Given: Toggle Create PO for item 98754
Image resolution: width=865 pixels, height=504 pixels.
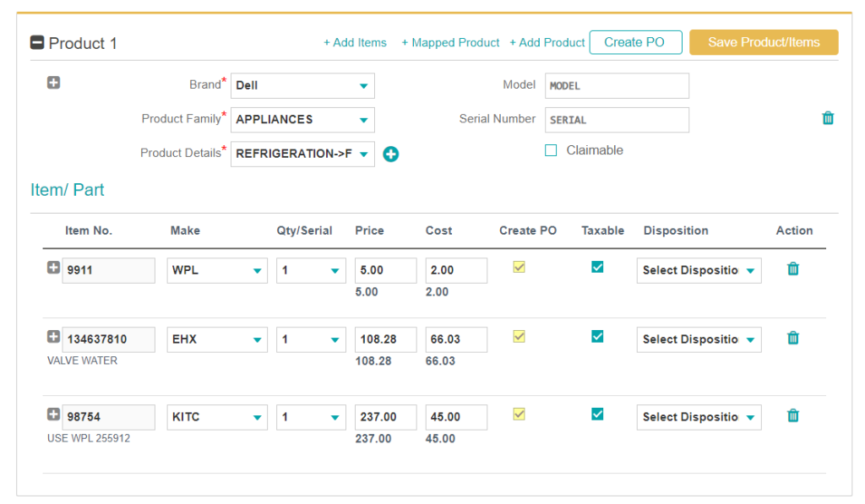Looking at the screenshot, I should (520, 415).
